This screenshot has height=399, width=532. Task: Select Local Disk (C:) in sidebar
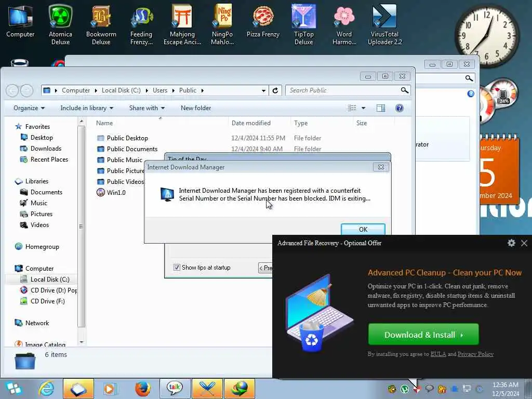pyautogui.click(x=49, y=279)
